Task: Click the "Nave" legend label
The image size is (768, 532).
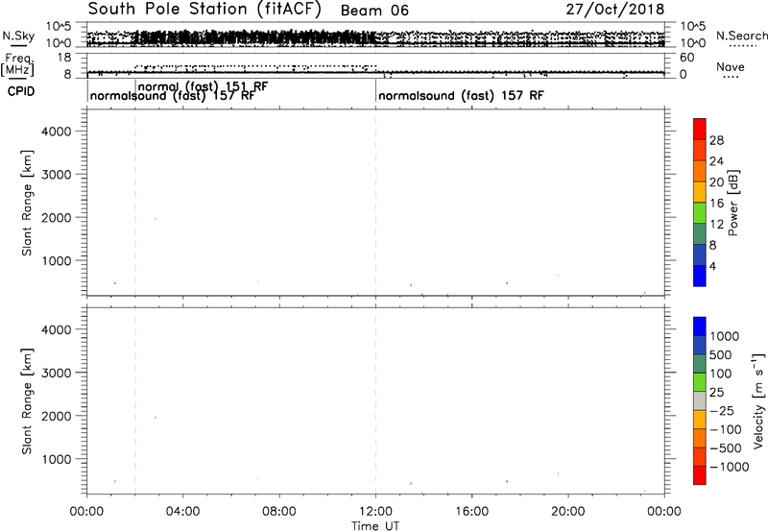Action: (730, 66)
